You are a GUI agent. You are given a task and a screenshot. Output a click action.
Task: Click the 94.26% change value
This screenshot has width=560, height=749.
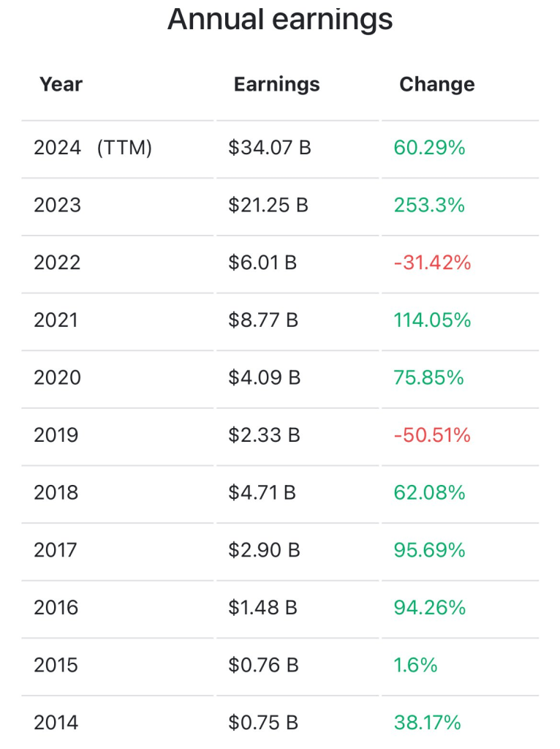pos(429,608)
